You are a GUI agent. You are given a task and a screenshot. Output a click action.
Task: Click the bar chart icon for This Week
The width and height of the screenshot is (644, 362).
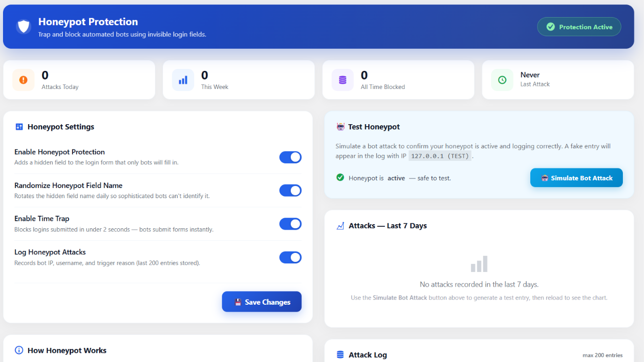point(183,80)
